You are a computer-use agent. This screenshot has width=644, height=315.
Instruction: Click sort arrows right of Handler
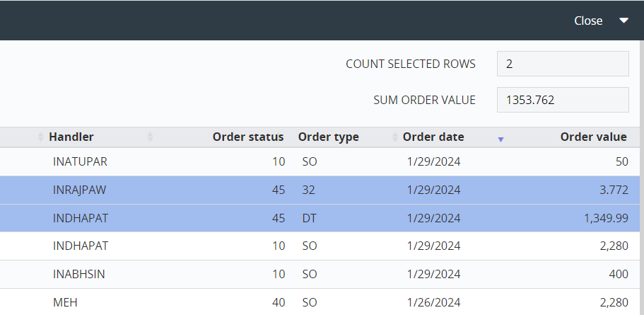[150, 137]
